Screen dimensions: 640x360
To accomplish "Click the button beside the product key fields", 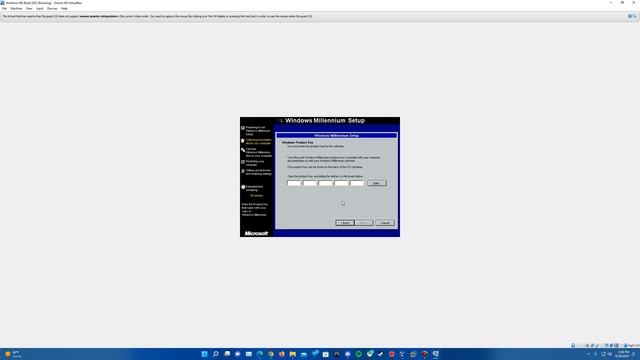I will tap(376, 183).
